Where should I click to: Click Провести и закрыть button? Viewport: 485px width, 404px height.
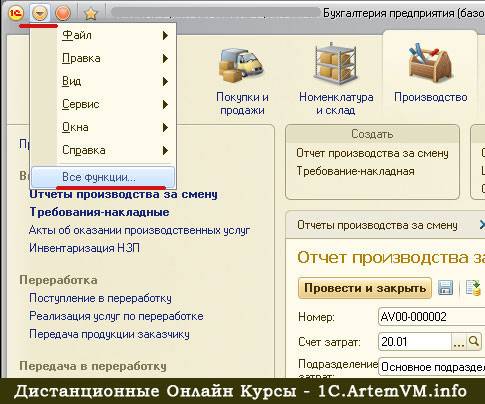pyautogui.click(x=365, y=288)
